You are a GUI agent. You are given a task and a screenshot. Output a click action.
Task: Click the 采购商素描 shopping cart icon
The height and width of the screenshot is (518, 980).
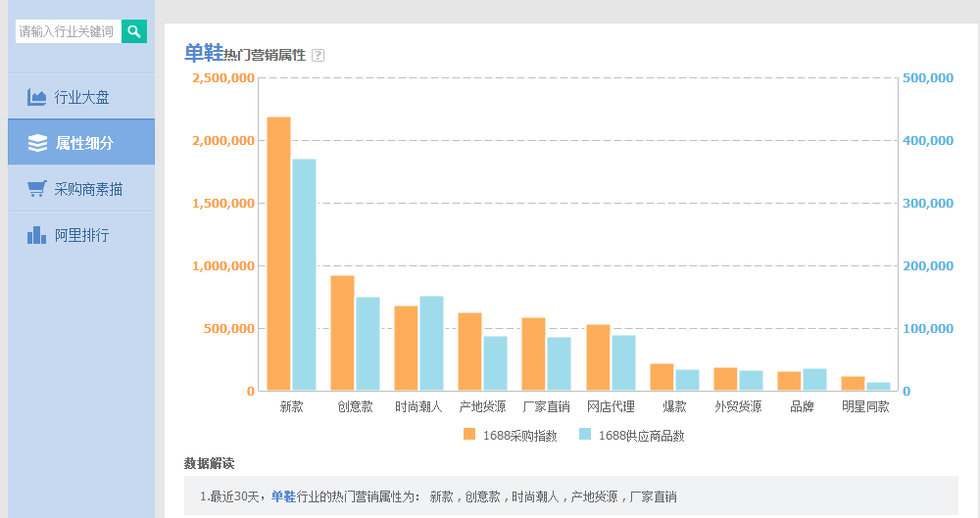click(x=37, y=189)
